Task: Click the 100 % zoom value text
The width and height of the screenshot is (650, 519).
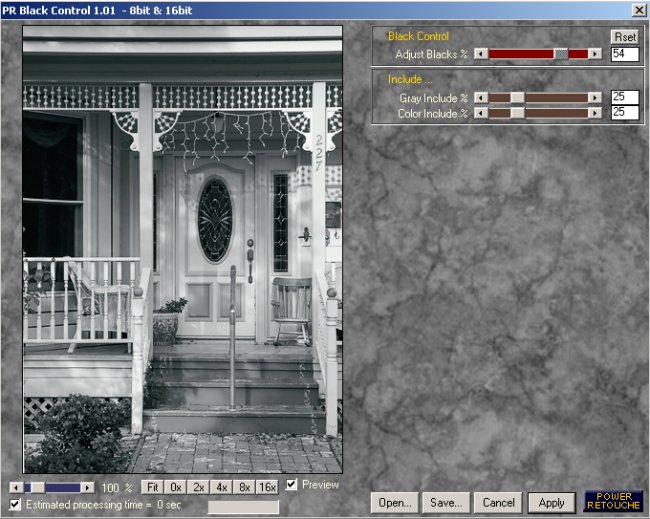Action: click(117, 488)
